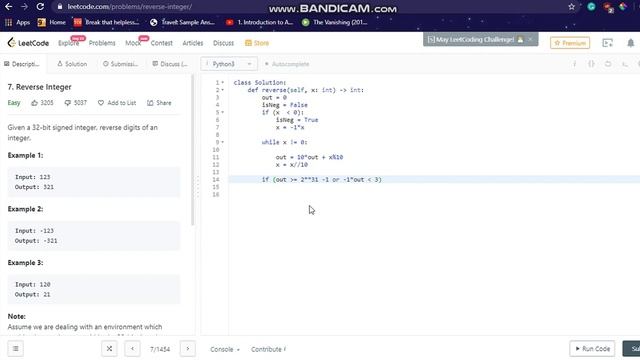Click the curly braces format icon
Screen dimensions: 640x360
(591, 64)
